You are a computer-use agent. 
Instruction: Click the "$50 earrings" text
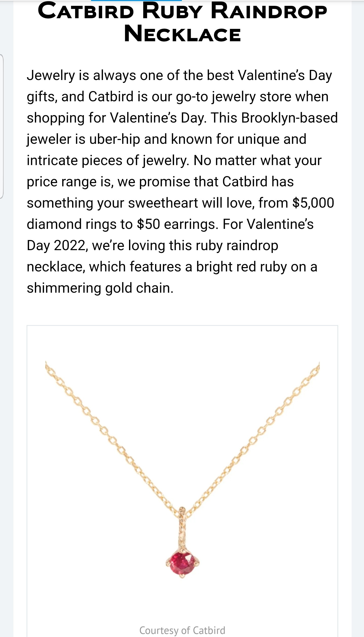click(177, 224)
